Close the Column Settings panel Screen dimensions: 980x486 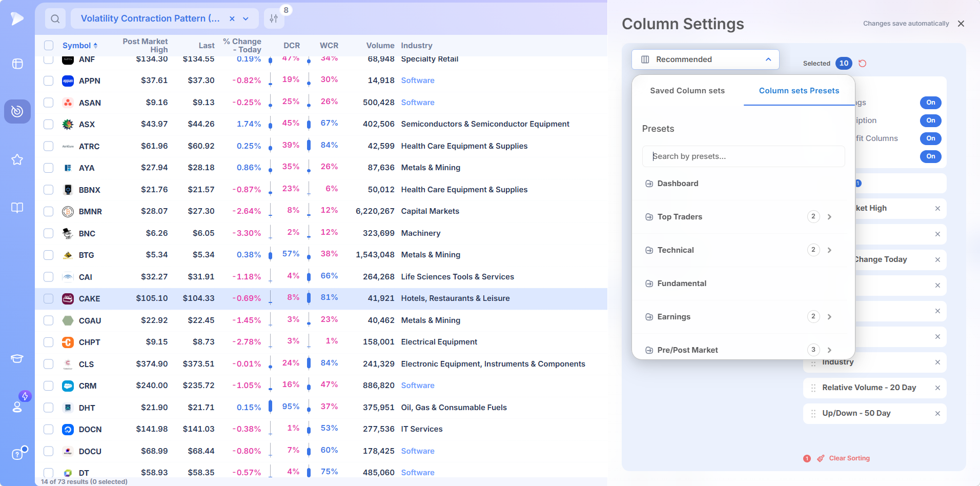pyautogui.click(x=961, y=24)
